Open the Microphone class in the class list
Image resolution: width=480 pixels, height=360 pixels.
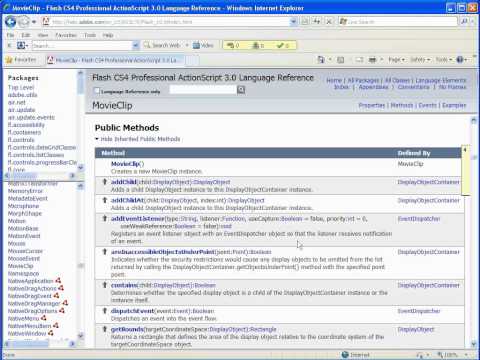[x=23, y=206]
